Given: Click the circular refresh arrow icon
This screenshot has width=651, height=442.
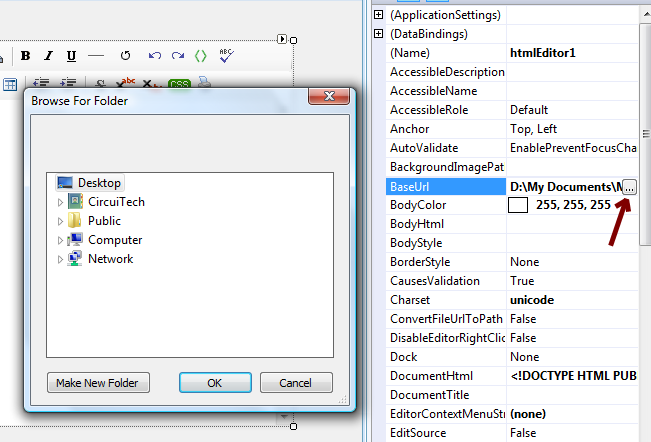Looking at the screenshot, I should pos(125,56).
